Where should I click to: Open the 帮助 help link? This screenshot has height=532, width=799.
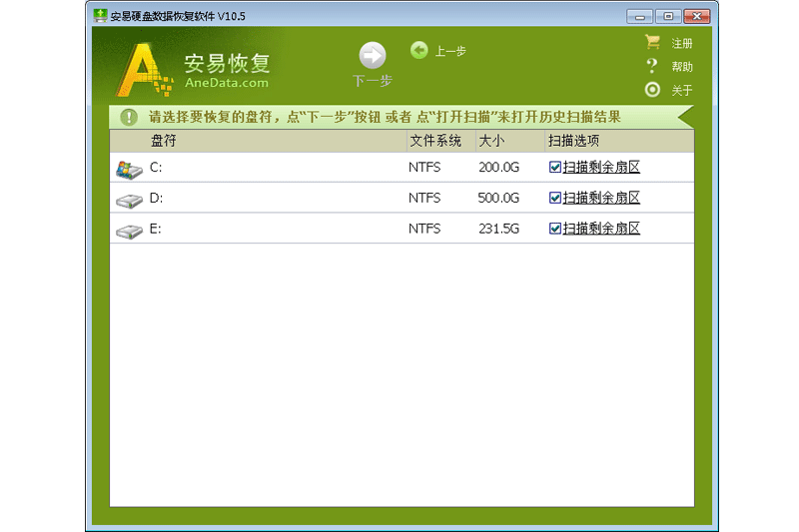point(682,67)
